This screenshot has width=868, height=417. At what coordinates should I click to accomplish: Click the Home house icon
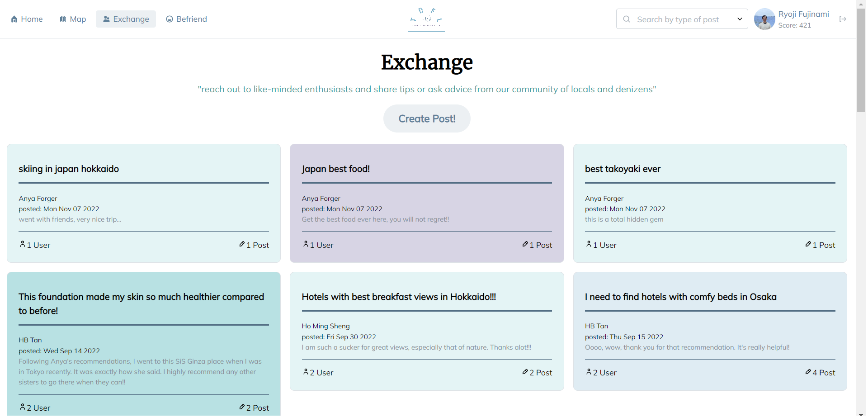14,19
